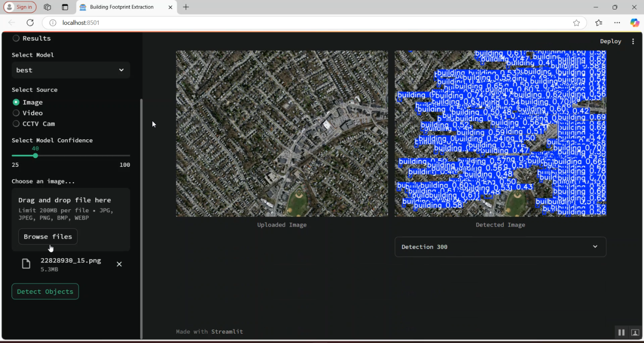644x343 pixels.
Task: Expand the Detection 300 section
Action: coord(500,247)
